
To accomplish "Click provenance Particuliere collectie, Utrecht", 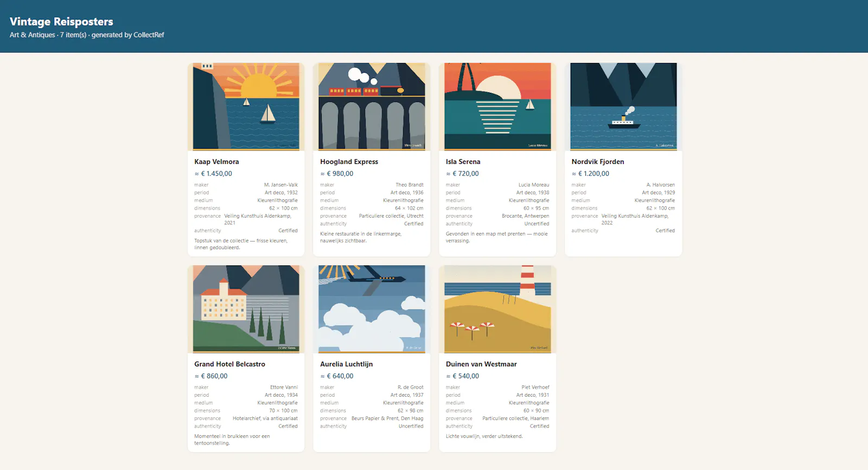I will tap(391, 216).
